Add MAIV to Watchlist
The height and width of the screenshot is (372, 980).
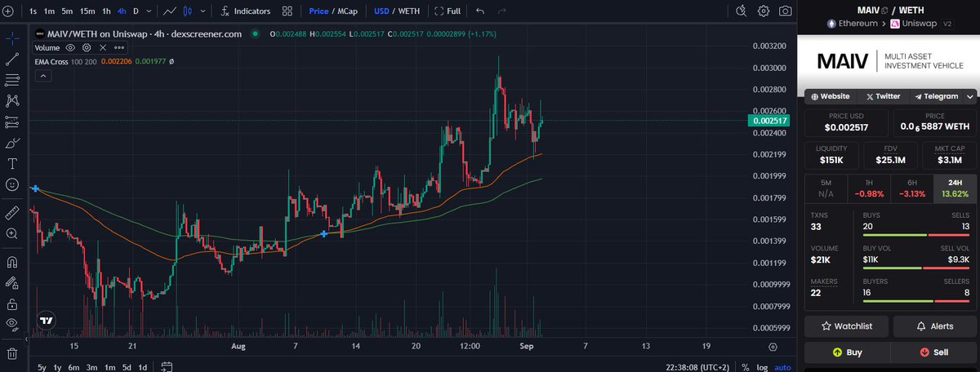[846, 326]
